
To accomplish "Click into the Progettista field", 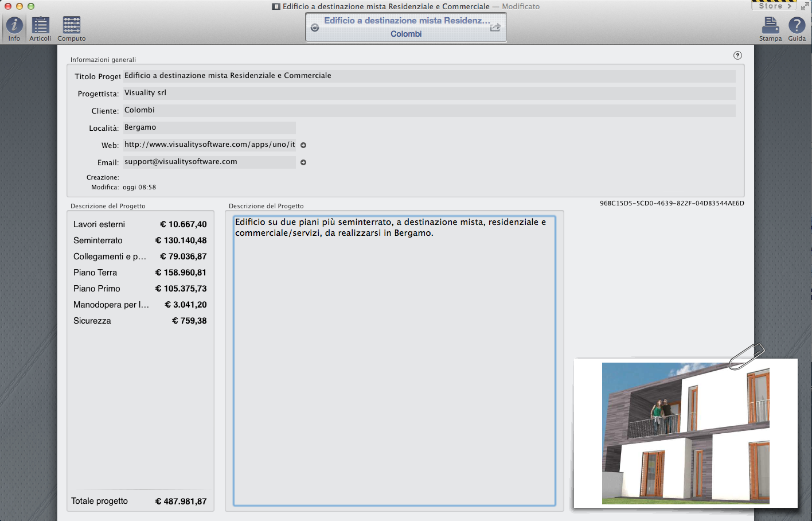I will (x=429, y=93).
